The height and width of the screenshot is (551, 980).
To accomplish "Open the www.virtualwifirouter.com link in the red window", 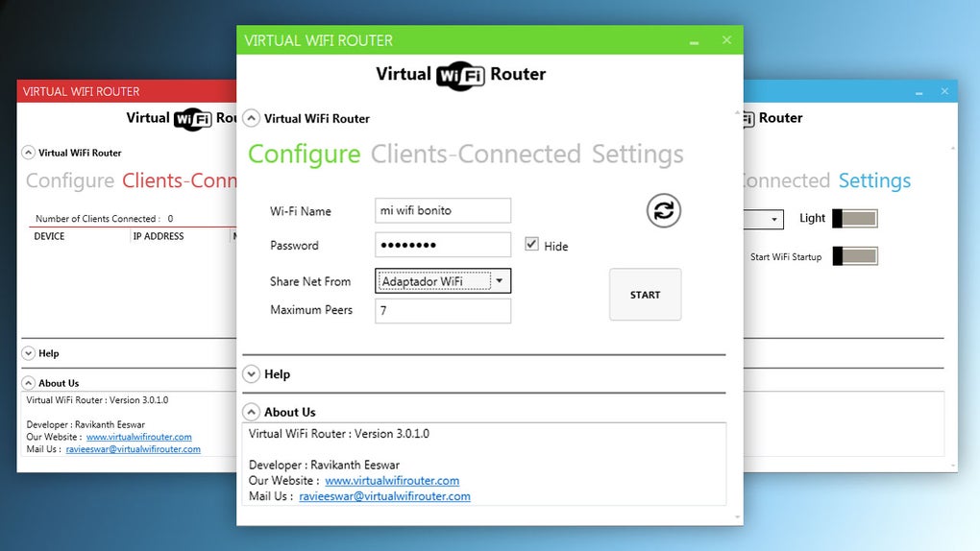I will tap(138, 437).
